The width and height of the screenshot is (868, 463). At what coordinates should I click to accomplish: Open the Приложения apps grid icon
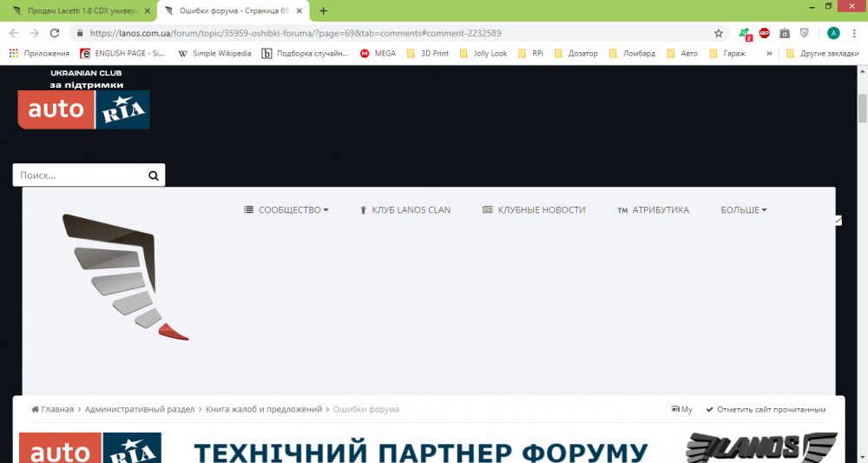[13, 53]
